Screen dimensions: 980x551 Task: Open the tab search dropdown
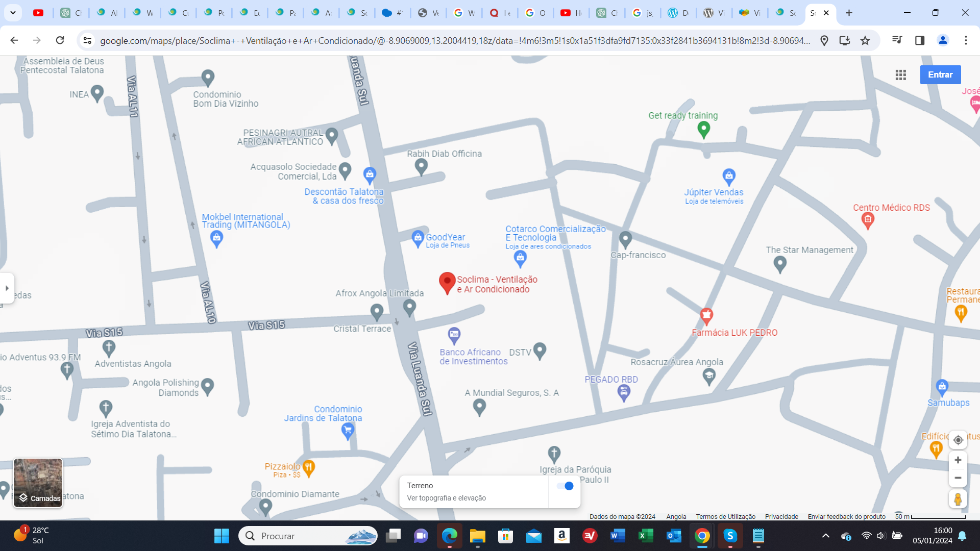coord(13,13)
